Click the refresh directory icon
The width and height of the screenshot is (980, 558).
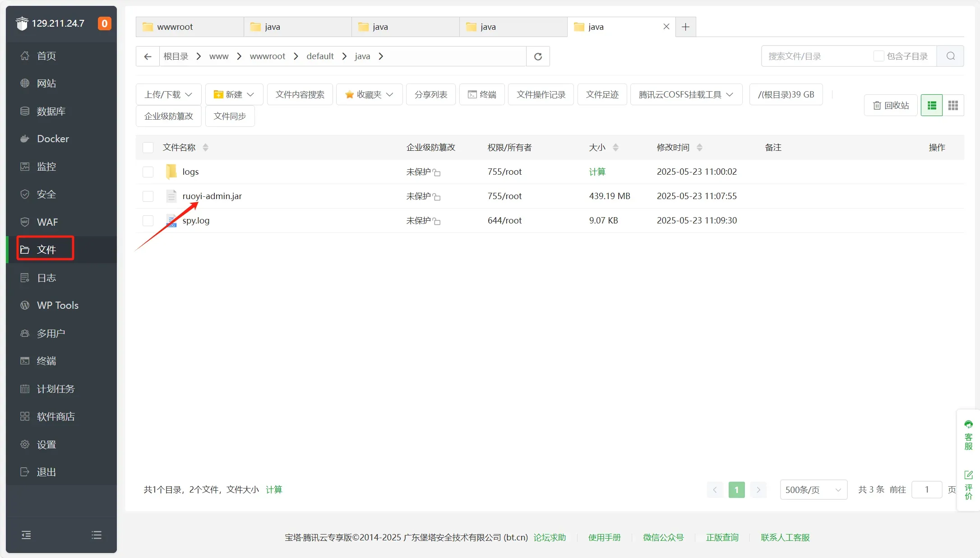(x=538, y=56)
